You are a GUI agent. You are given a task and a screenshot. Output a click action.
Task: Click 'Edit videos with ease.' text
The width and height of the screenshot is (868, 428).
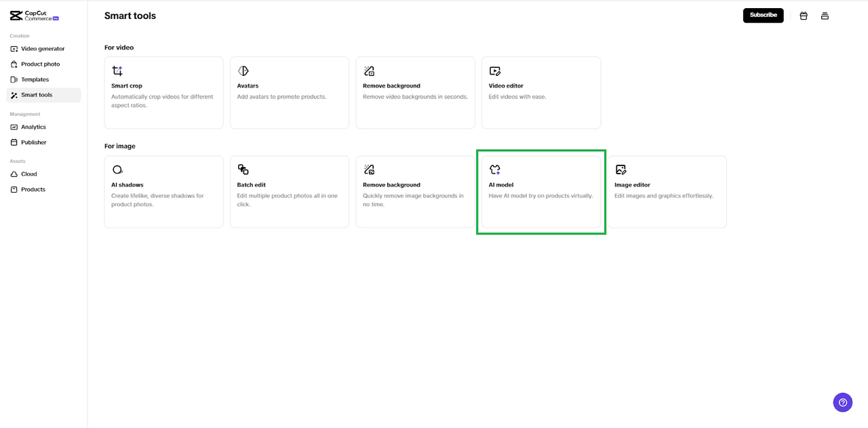point(517,97)
